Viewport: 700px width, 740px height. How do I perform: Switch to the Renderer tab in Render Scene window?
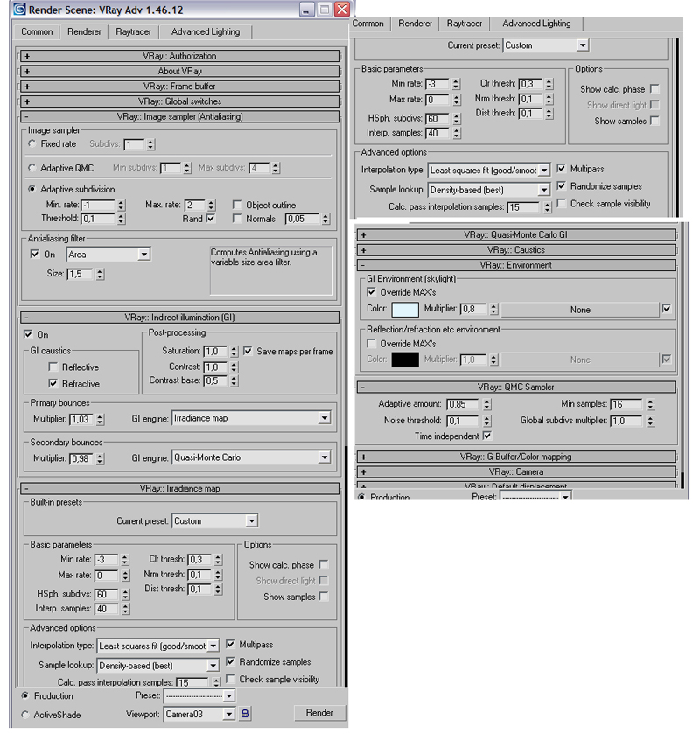[84, 31]
